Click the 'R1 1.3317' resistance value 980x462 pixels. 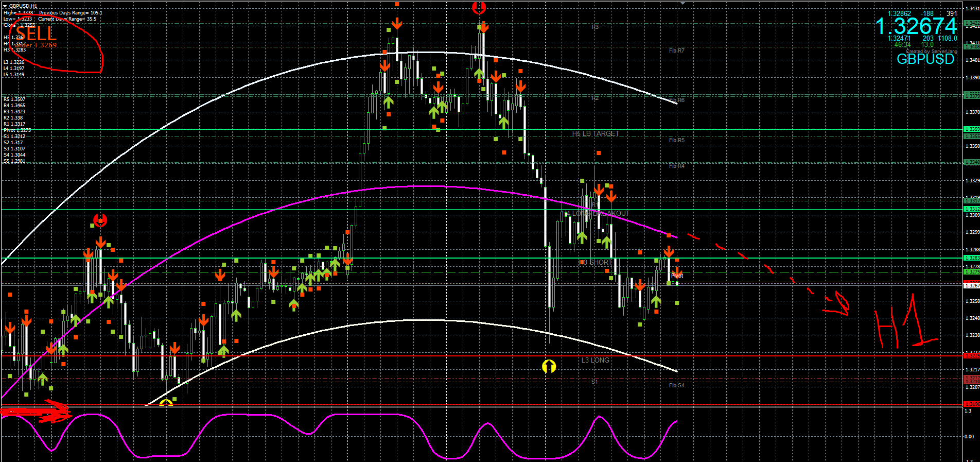coord(14,124)
